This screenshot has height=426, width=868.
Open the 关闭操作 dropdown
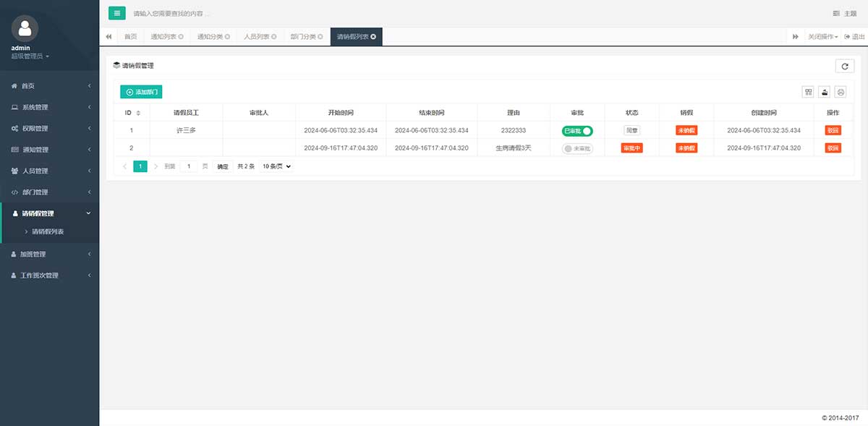tap(822, 37)
